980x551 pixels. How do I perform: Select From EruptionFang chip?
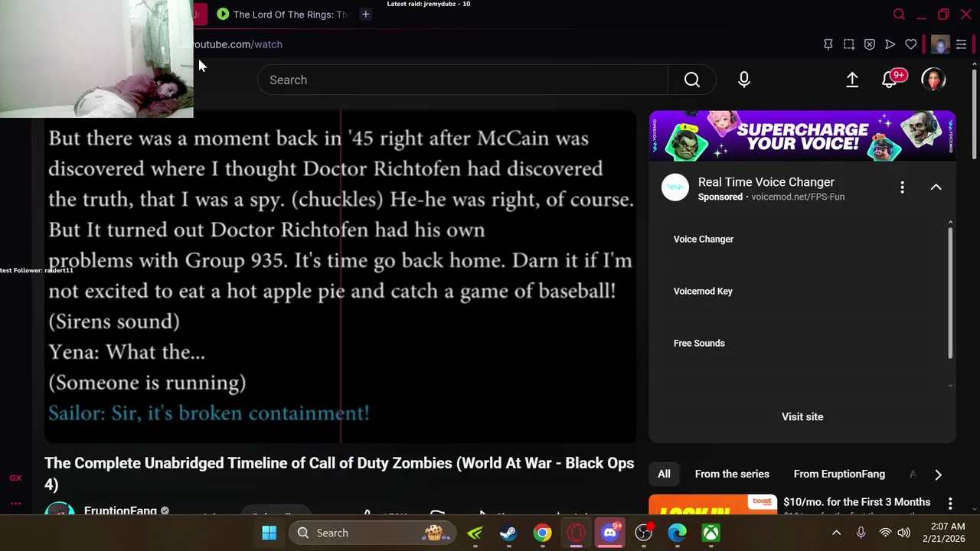point(839,474)
